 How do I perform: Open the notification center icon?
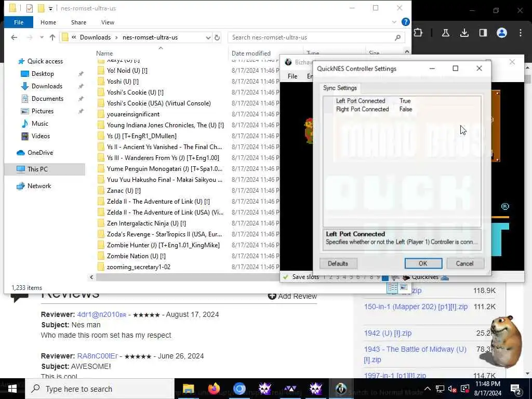(x=516, y=389)
